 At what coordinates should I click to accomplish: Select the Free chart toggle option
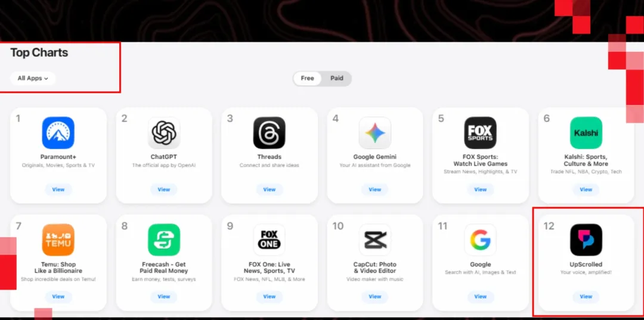pos(307,78)
